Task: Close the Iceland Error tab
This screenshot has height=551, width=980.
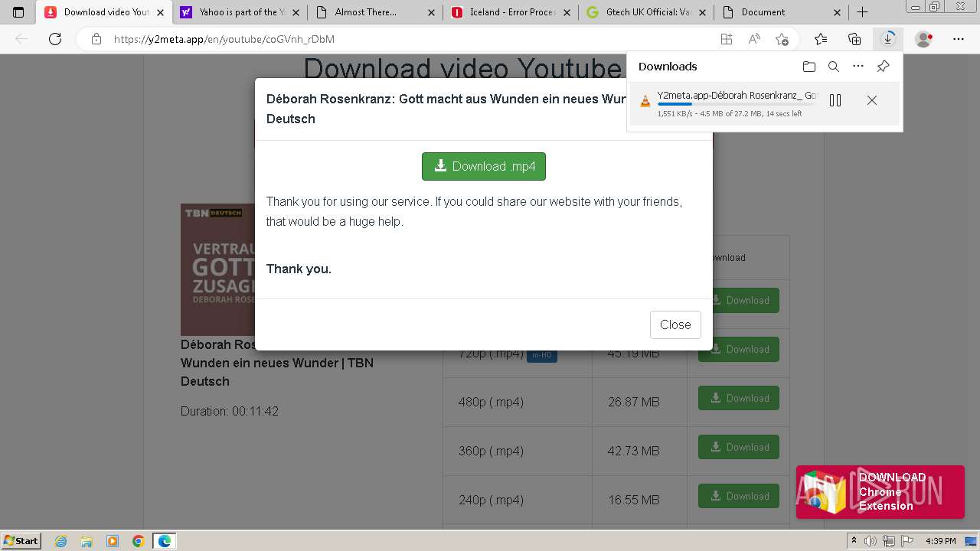Action: tap(567, 12)
